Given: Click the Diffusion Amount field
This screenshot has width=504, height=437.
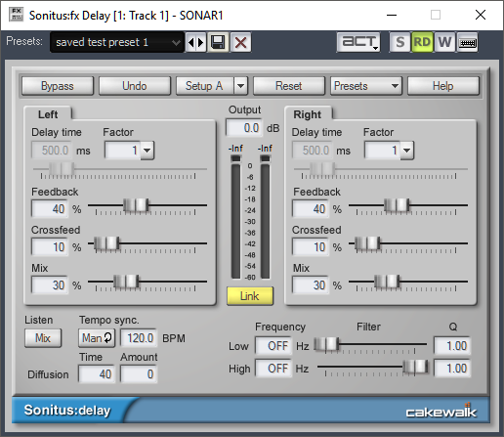Looking at the screenshot, I should (139, 373).
